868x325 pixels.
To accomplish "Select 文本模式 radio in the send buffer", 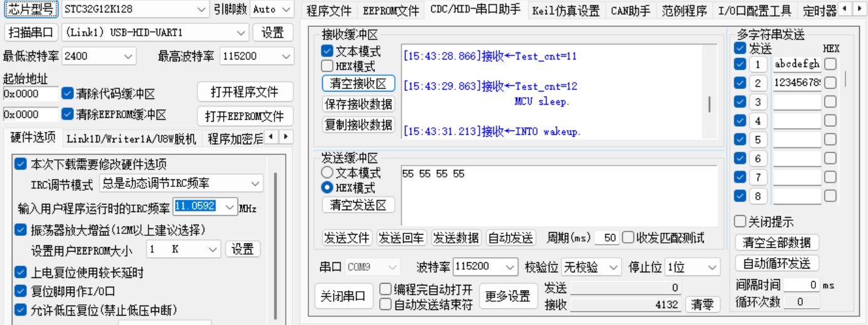I will (327, 173).
